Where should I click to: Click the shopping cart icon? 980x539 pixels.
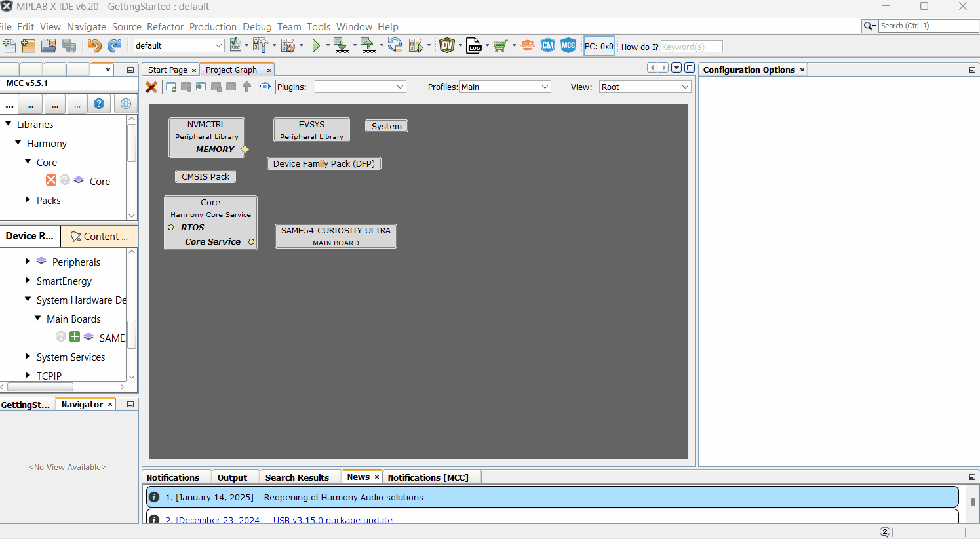click(x=500, y=45)
